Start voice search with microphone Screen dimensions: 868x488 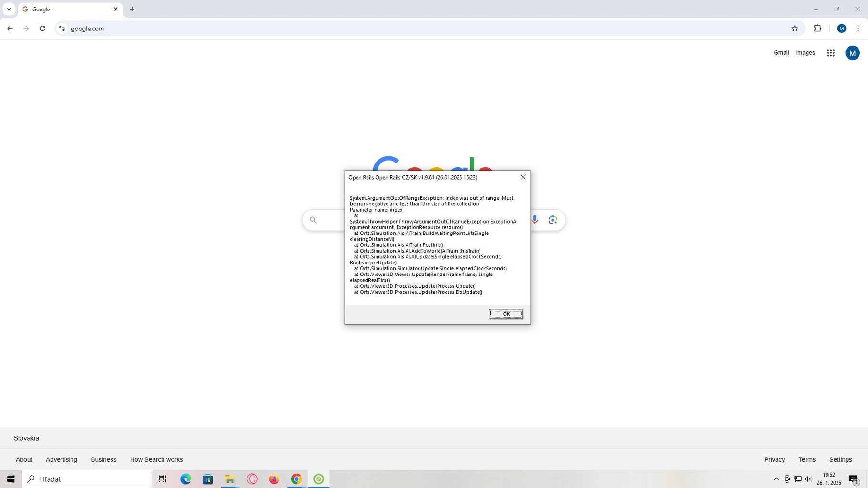[534, 220]
